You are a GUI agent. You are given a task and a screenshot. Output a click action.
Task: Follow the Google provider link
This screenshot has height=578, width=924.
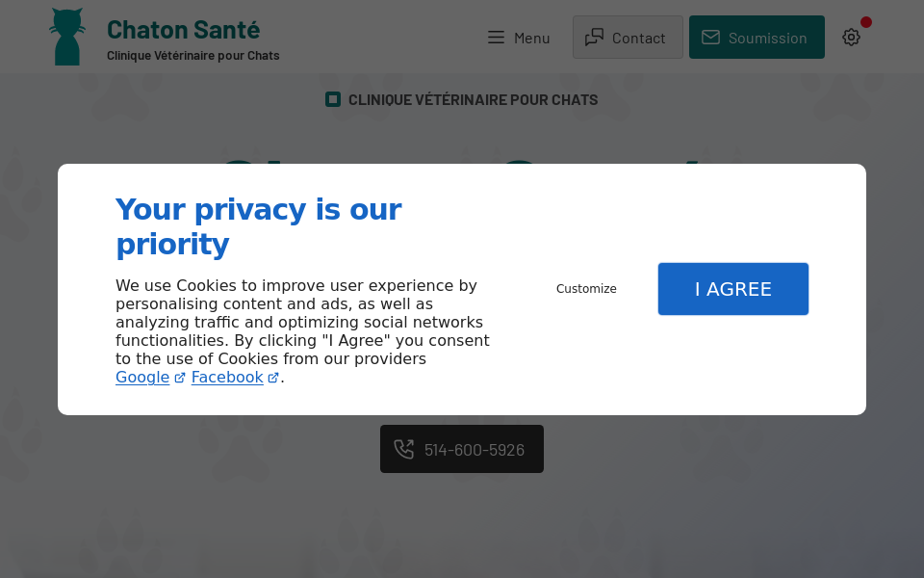point(142,378)
